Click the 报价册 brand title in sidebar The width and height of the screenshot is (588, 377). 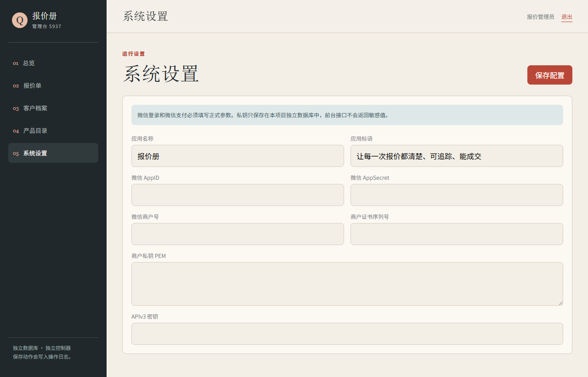pyautogui.click(x=45, y=16)
